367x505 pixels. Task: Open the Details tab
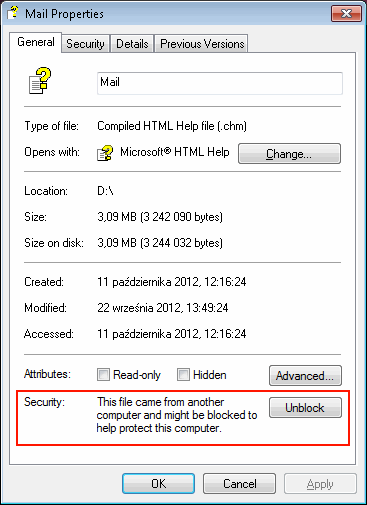(132, 44)
